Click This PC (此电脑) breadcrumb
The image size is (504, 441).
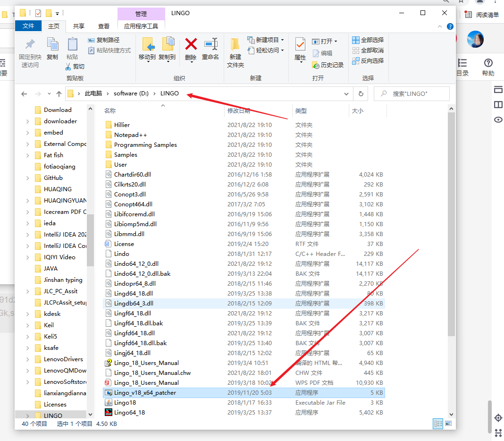tap(93, 93)
